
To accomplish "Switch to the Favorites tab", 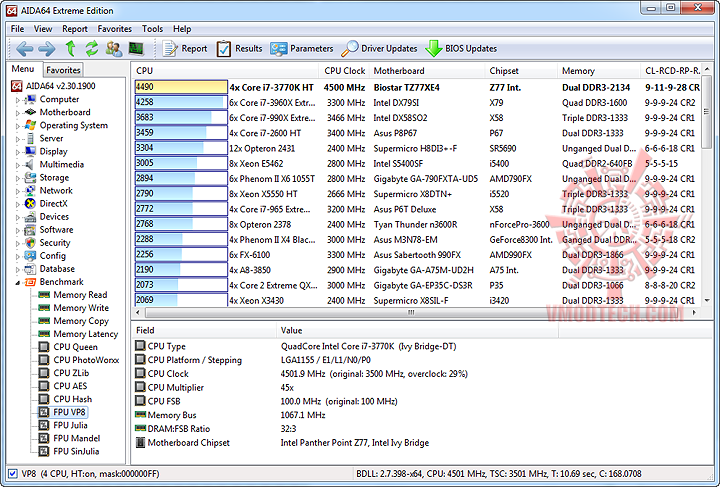I will 63,70.
